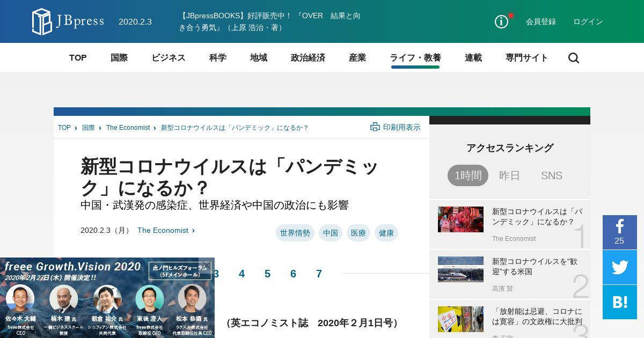Open the rank 1 ranking article title
The image size is (644, 338).
point(537,216)
